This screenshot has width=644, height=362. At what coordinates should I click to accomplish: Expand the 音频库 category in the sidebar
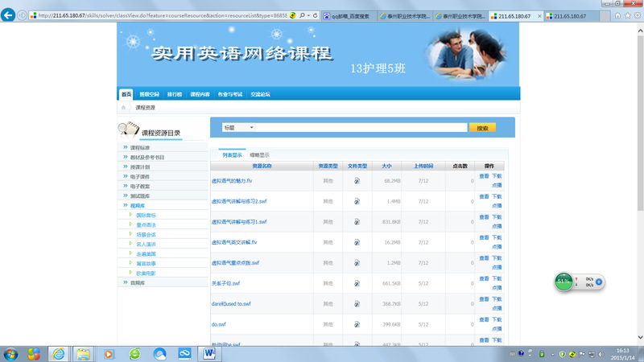tap(139, 283)
